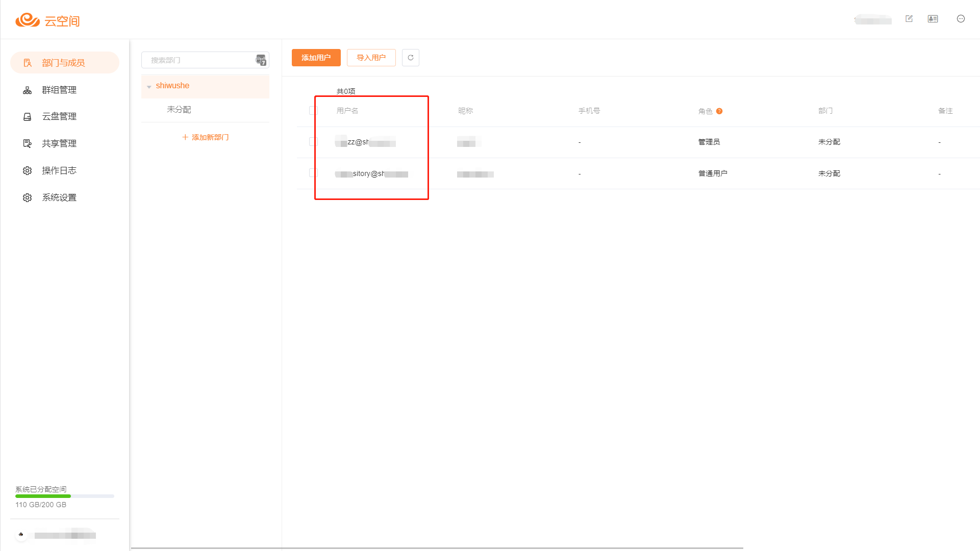Click the edit pencil icon in header
The image size is (980, 551).
(x=909, y=19)
